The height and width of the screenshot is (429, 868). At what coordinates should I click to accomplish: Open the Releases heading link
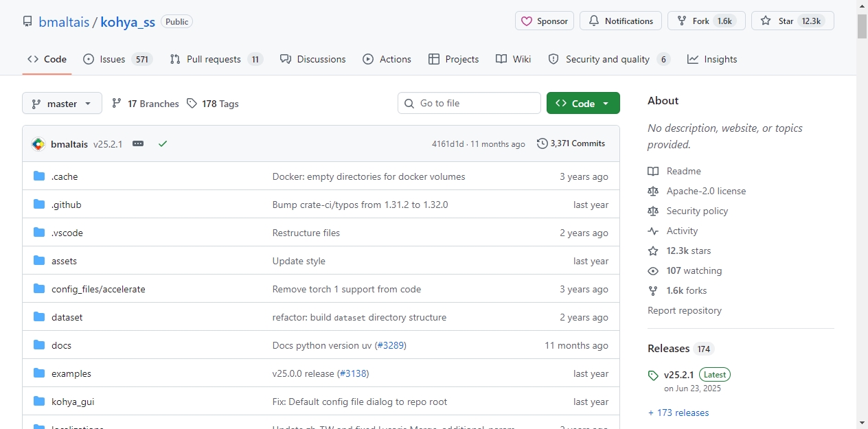[x=681, y=349]
